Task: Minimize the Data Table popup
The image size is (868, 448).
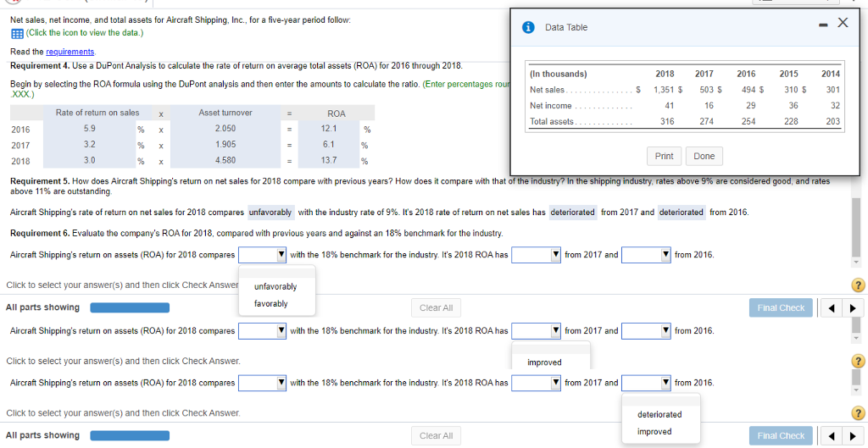Action: [824, 25]
